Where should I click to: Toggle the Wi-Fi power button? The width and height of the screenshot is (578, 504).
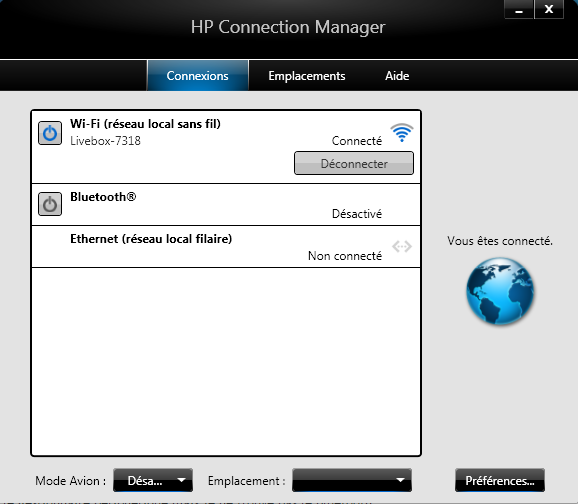[50, 133]
